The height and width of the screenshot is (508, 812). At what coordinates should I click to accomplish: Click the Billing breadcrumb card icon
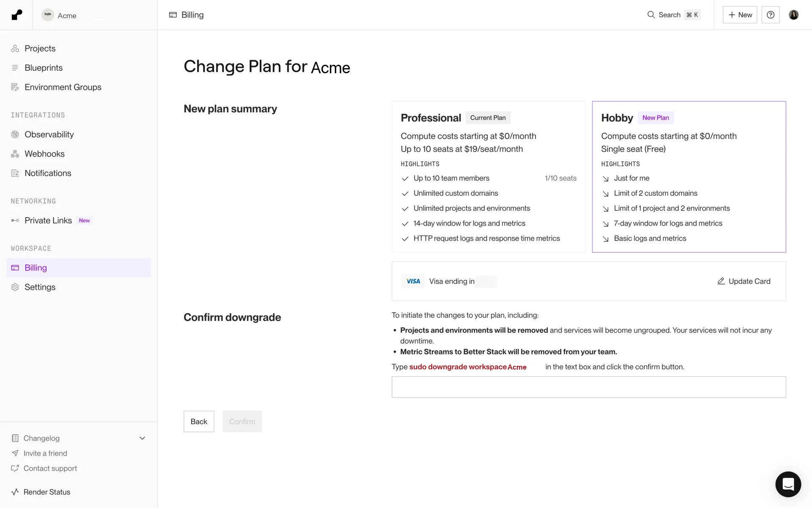(173, 15)
